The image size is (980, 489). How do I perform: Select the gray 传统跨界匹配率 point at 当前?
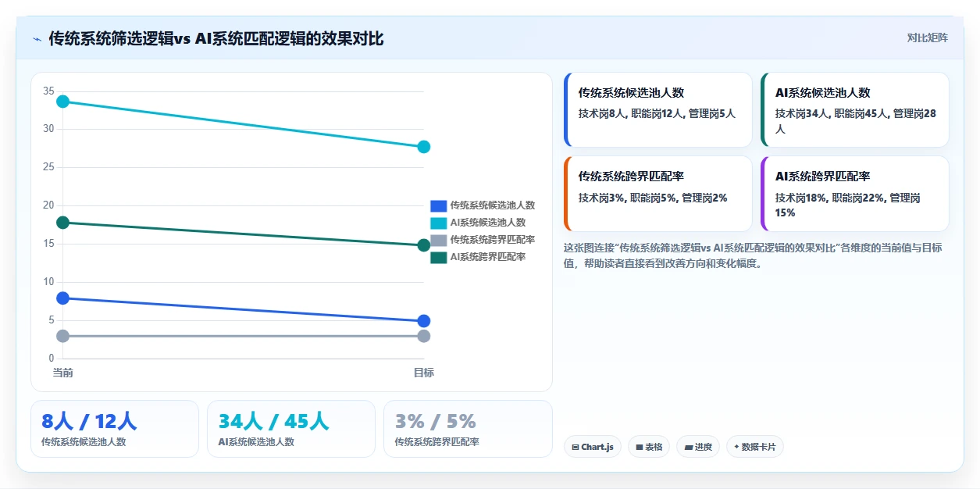click(63, 336)
